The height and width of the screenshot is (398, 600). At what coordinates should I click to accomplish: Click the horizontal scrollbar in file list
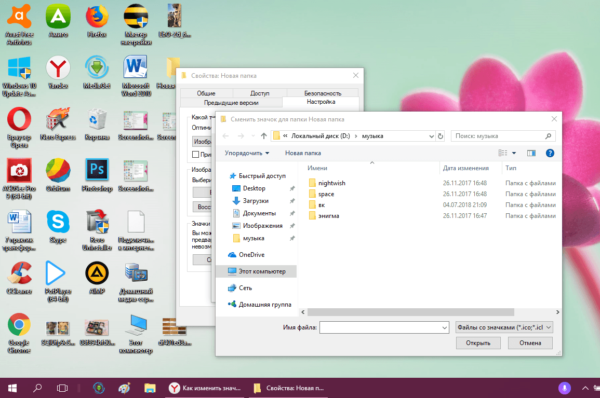point(411,312)
